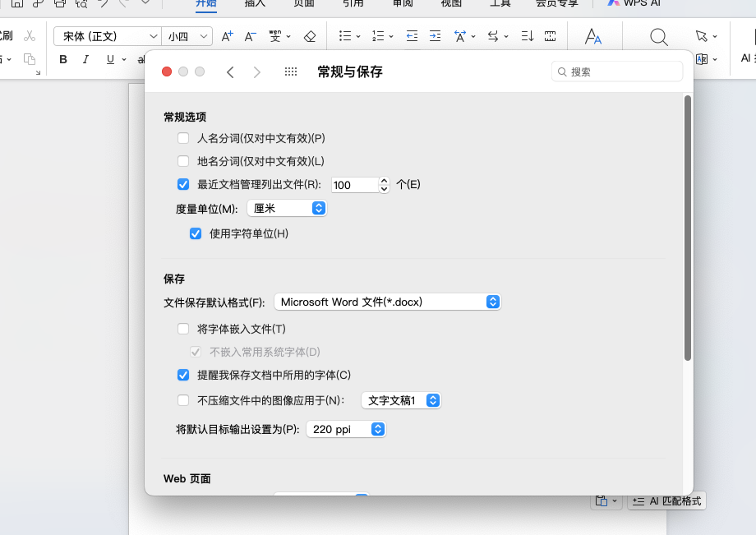This screenshot has width=756, height=535.
Task: Increase paragraph indent
Action: click(435, 36)
